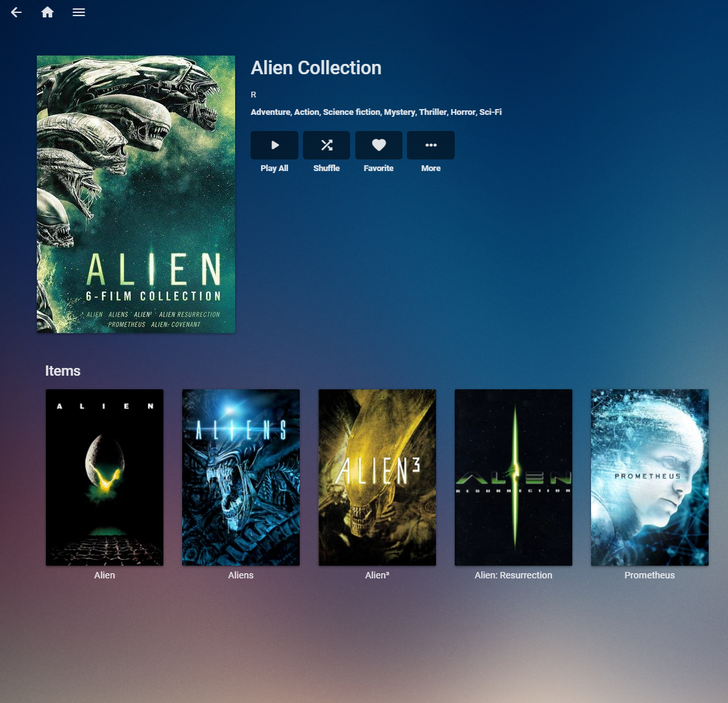The height and width of the screenshot is (703, 728).
Task: Click the Shuffle label text
Action: (x=326, y=168)
